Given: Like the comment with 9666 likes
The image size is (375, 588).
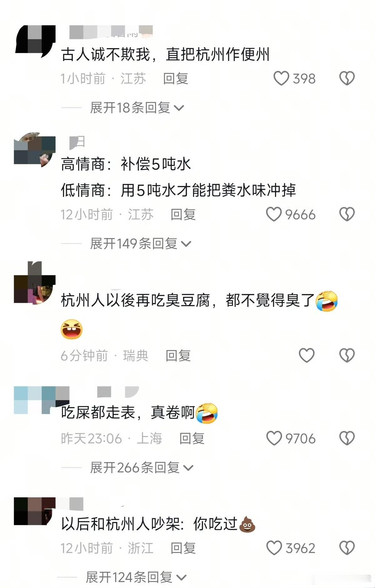Looking at the screenshot, I should click(x=274, y=215).
